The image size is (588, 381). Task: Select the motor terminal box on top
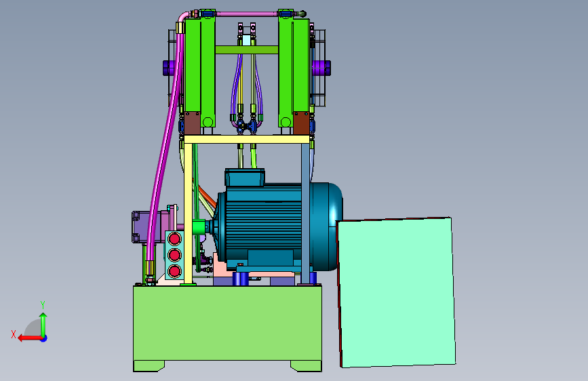[x=245, y=177]
